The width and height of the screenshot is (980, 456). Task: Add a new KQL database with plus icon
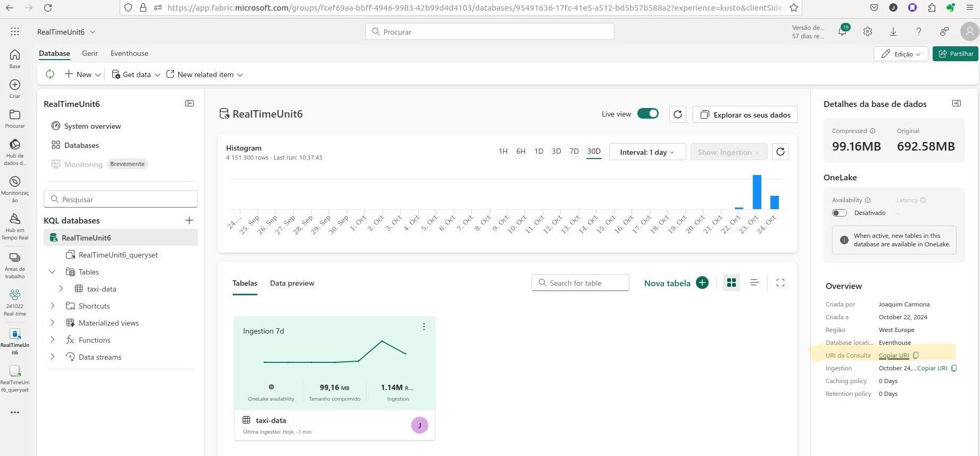(189, 220)
